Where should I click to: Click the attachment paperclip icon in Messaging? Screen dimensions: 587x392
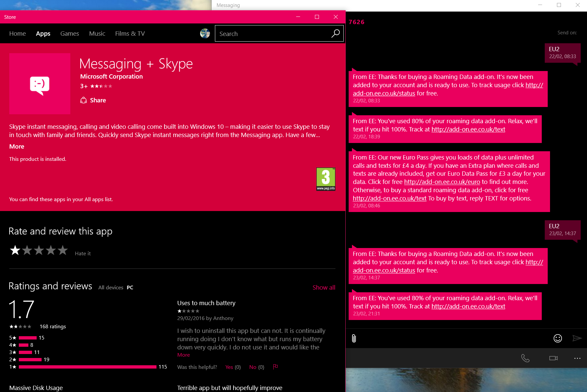click(x=354, y=338)
